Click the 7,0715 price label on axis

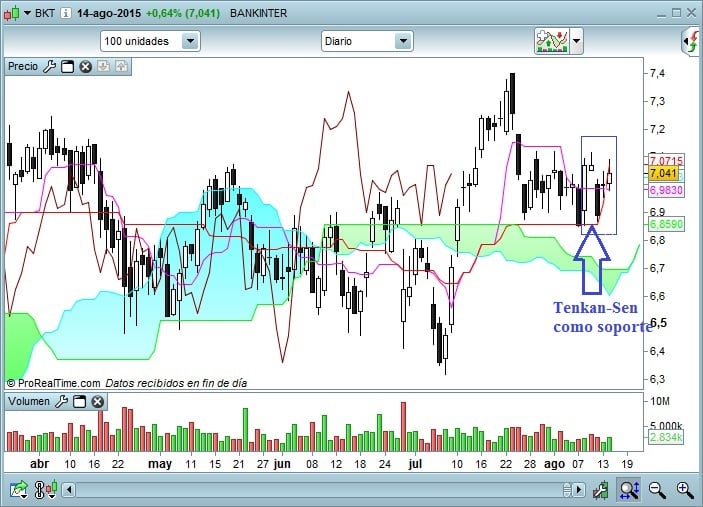[x=666, y=160]
